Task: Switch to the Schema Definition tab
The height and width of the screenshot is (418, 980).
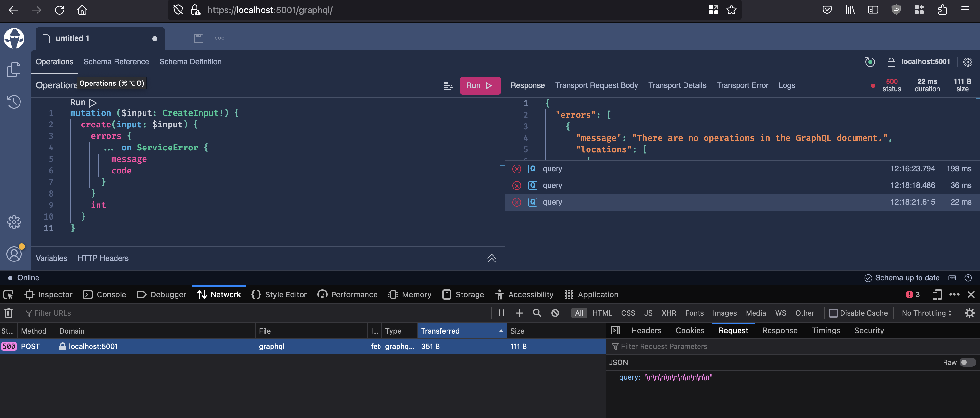Action: [190, 62]
